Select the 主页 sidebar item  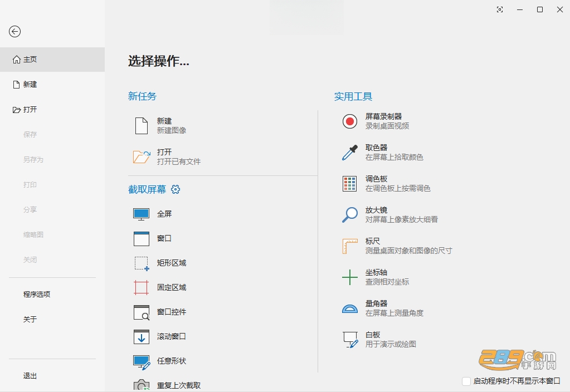pyautogui.click(x=52, y=59)
